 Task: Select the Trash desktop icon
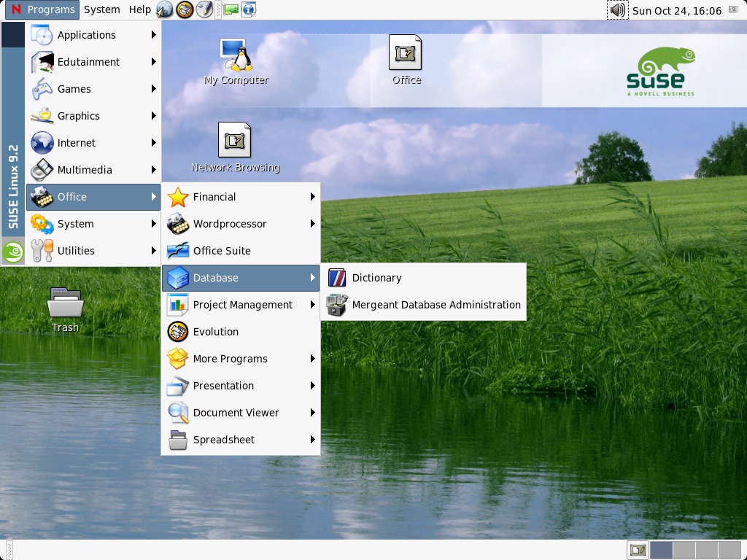tap(65, 309)
